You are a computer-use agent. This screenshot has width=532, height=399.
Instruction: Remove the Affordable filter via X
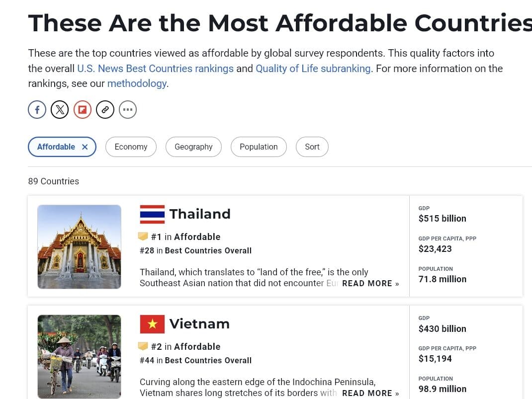85,147
